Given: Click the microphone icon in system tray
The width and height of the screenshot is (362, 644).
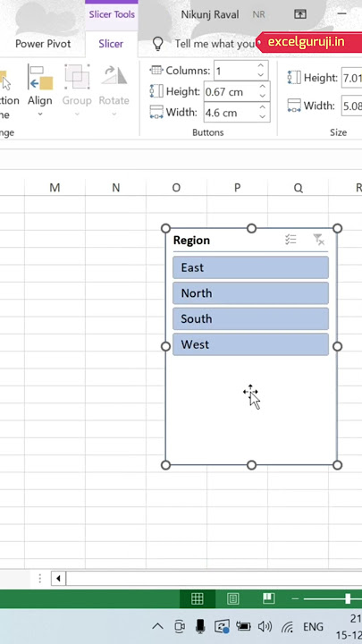Looking at the screenshot, I should point(200,626).
